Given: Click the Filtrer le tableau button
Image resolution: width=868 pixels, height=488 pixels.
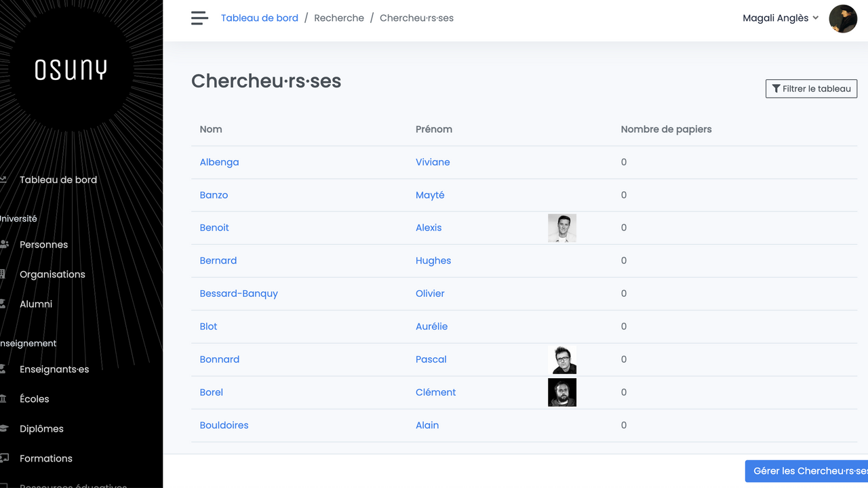Looking at the screenshot, I should pos(811,89).
